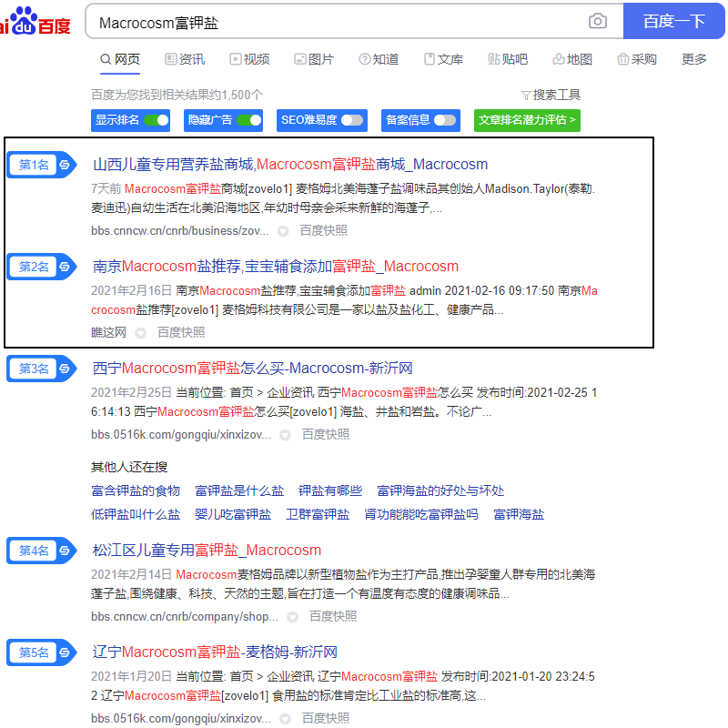
Task: Click the refresh icon on rank 第1名 badge
Action: [65, 165]
